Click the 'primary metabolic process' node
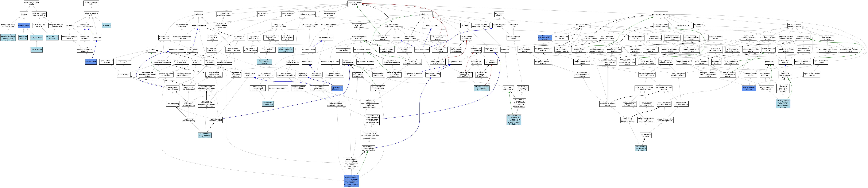Viewport: 868px width, 188px height. [715, 37]
